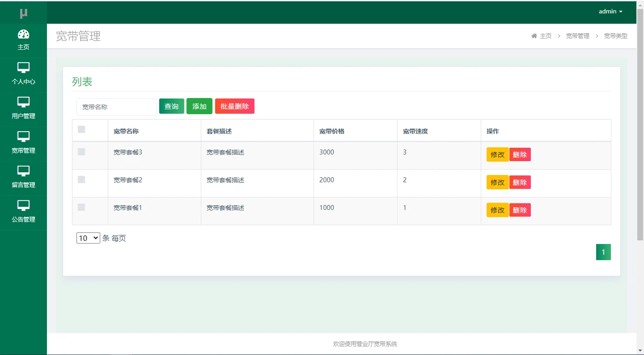Click the 查询 search button
The width and height of the screenshot is (644, 355).
(172, 106)
